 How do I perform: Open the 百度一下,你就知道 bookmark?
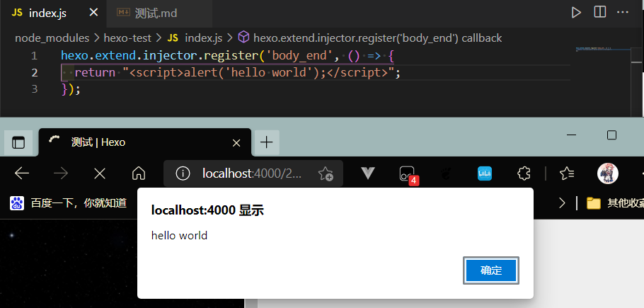[x=69, y=203]
